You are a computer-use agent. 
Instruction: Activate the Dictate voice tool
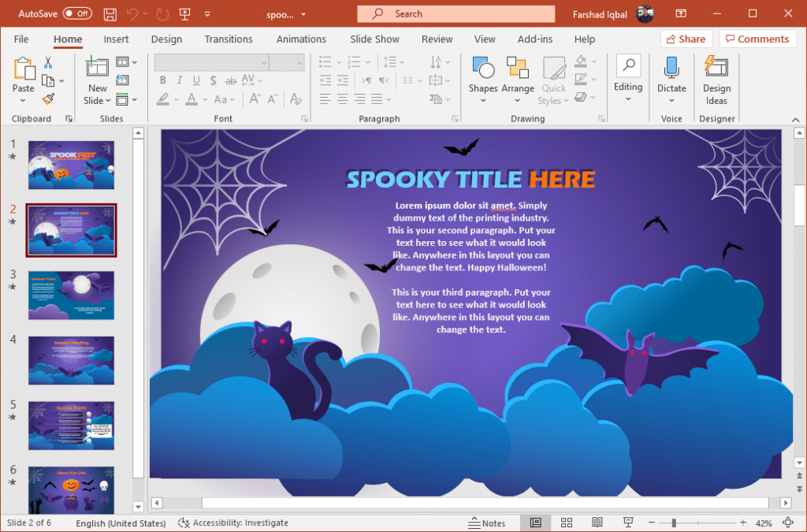671,76
